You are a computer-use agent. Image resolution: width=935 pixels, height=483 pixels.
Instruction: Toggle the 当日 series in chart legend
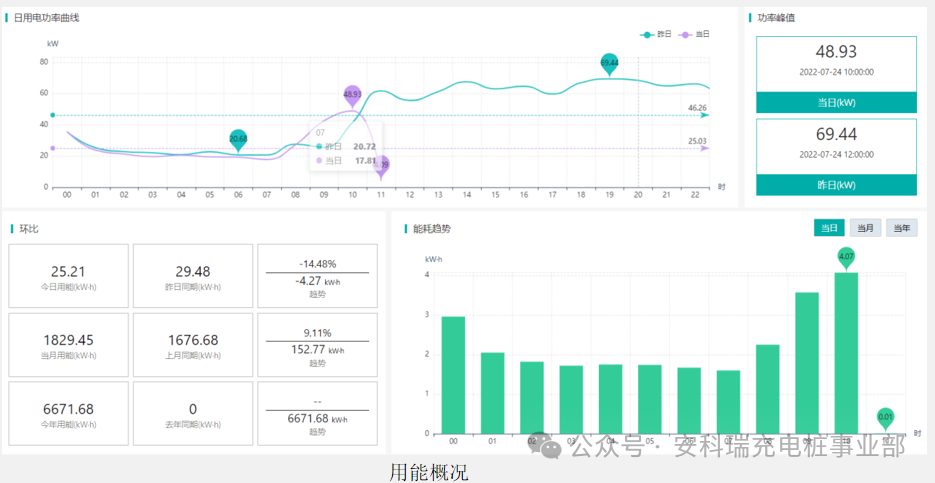[694, 35]
